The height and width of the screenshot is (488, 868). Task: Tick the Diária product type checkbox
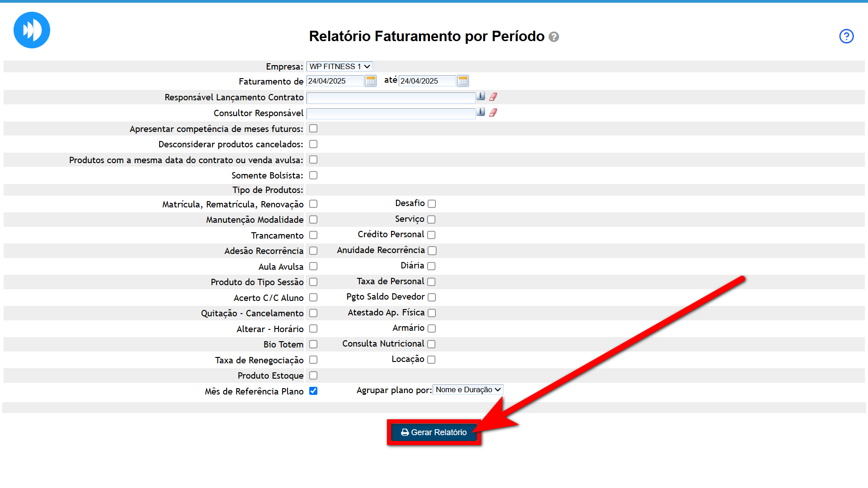click(431, 266)
